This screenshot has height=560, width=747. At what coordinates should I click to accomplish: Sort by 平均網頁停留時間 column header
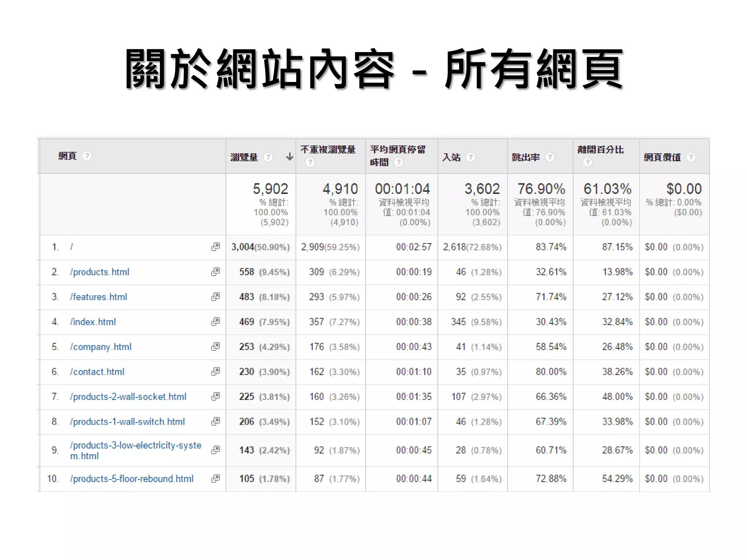click(x=398, y=149)
